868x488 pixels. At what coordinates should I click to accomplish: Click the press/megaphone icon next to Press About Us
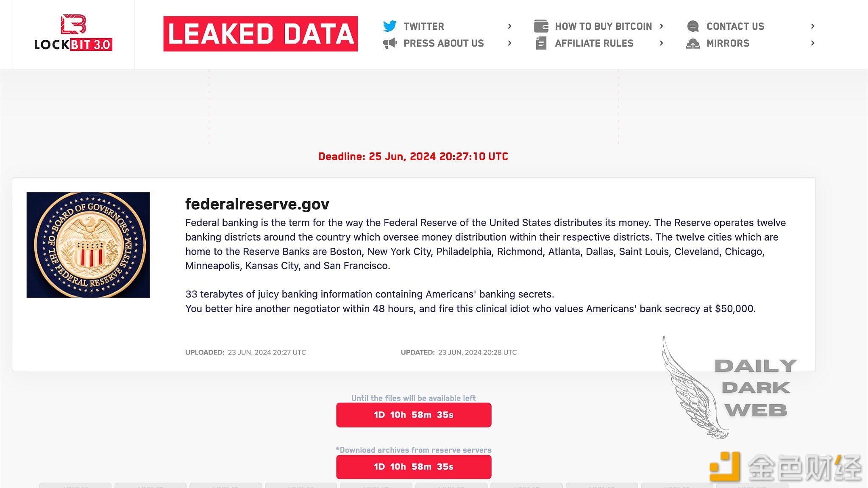coord(390,43)
